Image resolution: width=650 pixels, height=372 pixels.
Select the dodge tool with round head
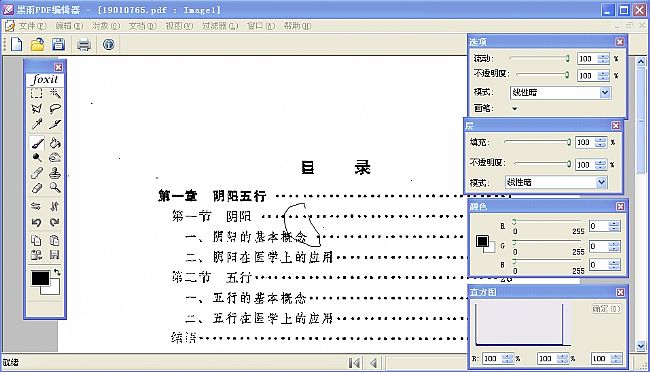point(37,158)
